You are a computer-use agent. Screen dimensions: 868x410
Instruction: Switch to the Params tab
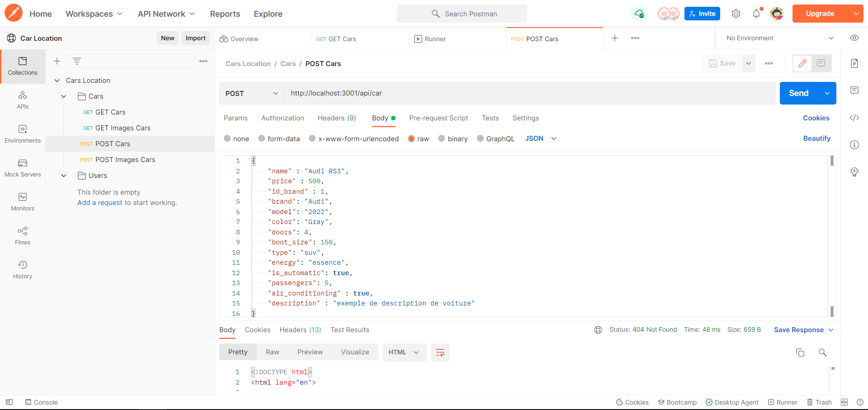[236, 118]
